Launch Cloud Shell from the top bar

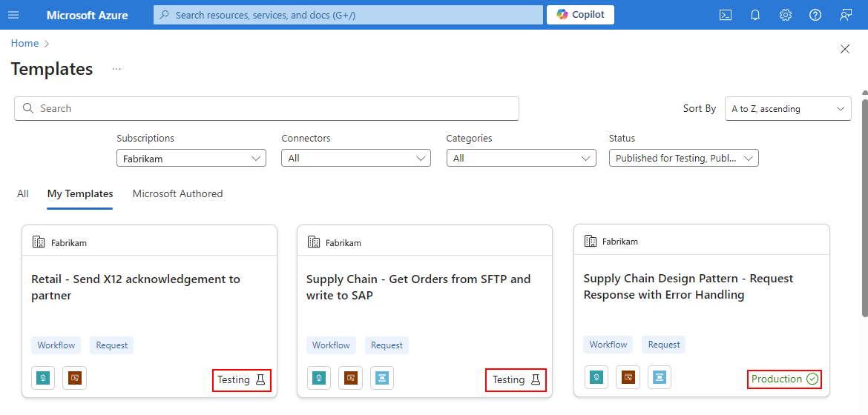[x=725, y=15]
